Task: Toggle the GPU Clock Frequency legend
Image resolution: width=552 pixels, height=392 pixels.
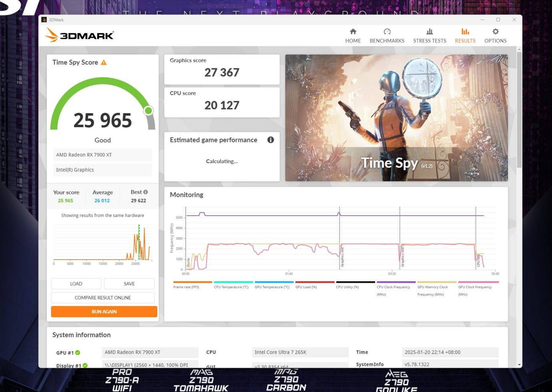Action: click(478, 289)
